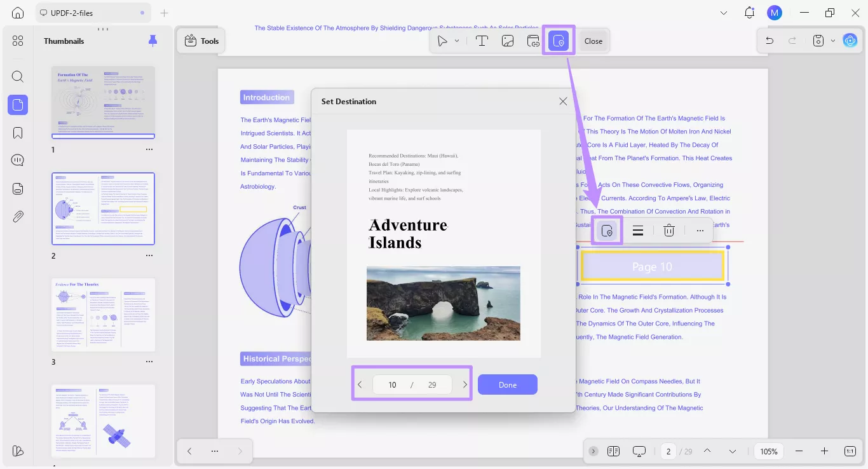Click the 105% zoom control
This screenshot has height=469, width=868.
coord(768,451)
